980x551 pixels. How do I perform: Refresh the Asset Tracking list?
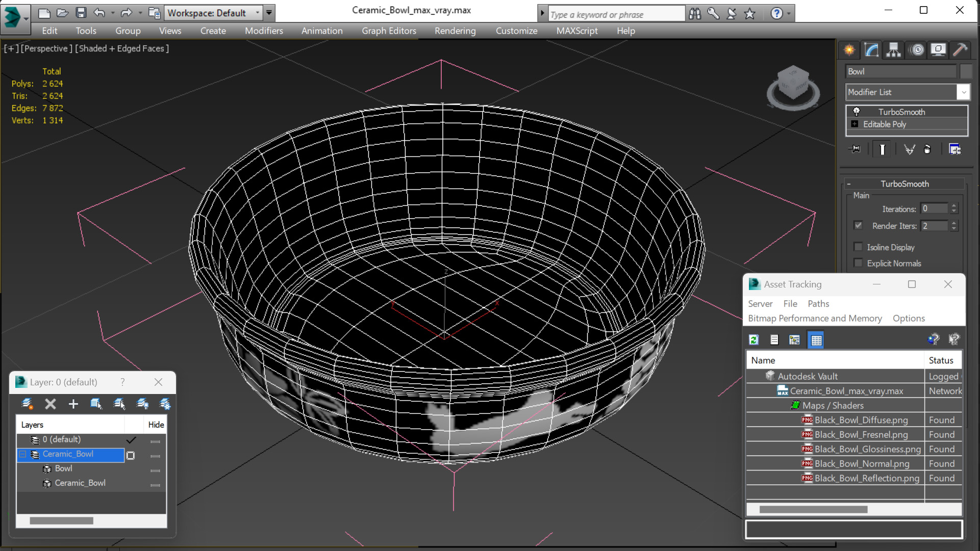point(753,340)
